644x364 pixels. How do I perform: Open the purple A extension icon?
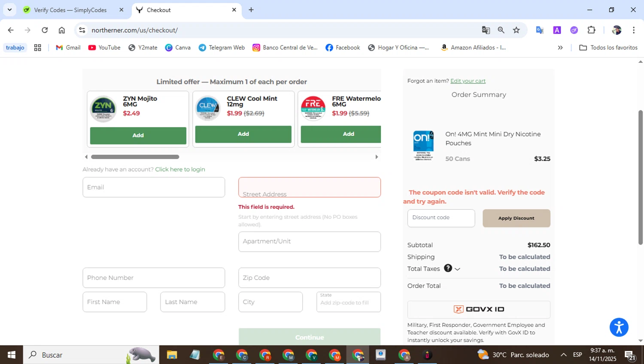[557, 30]
